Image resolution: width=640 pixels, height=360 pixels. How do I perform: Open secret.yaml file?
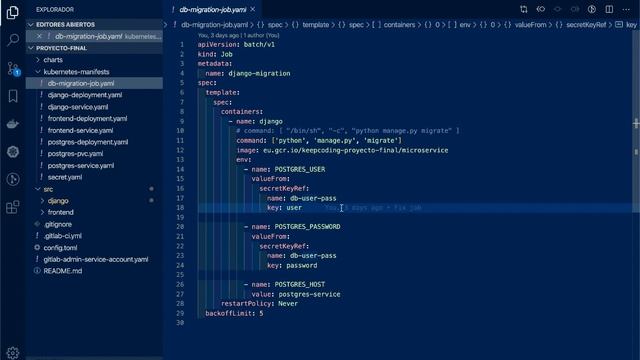65,177
